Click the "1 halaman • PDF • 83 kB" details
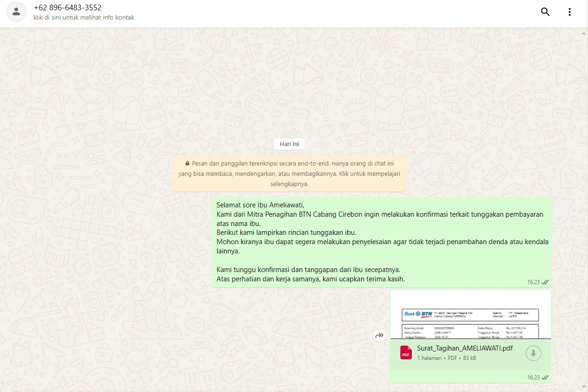Screen dimensions: 588x392 point(446,358)
